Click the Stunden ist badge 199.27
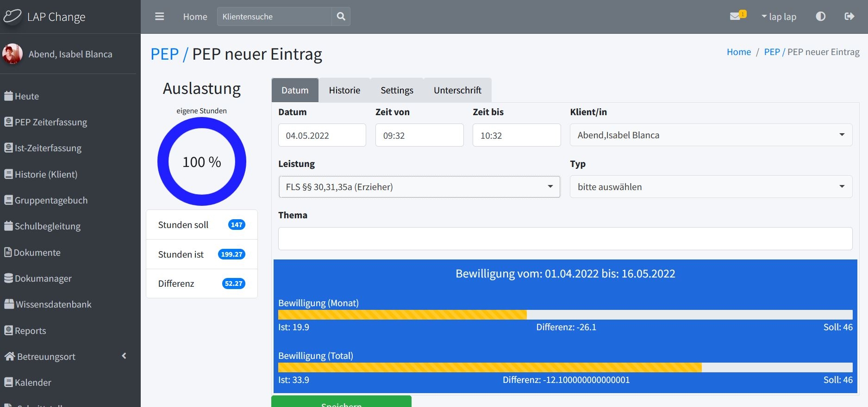 (231, 254)
